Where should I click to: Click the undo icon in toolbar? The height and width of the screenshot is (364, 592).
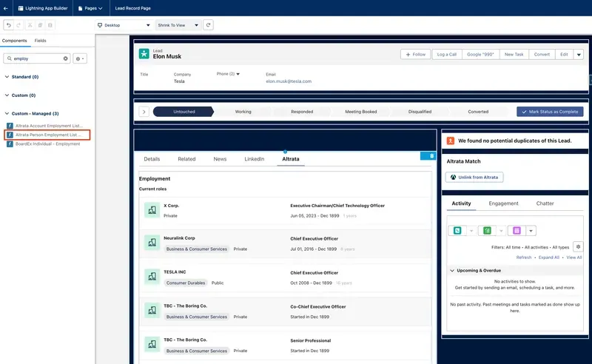(x=9, y=25)
